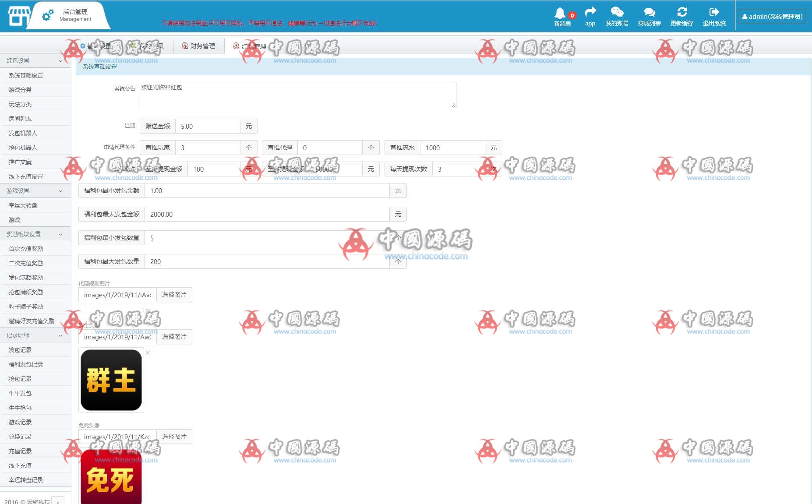Open 发包满额奖励 in the sidebar
The image size is (812, 504).
(35, 278)
